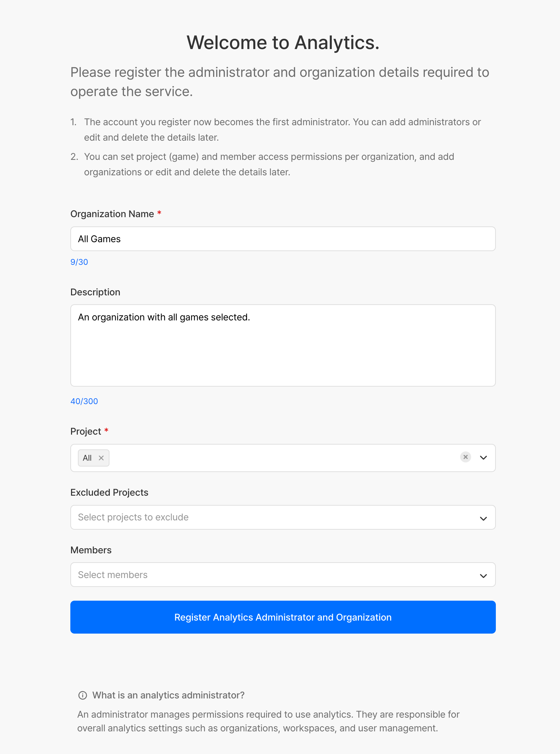Clear all selections in Project field
This screenshot has width=560, height=754.
(465, 457)
